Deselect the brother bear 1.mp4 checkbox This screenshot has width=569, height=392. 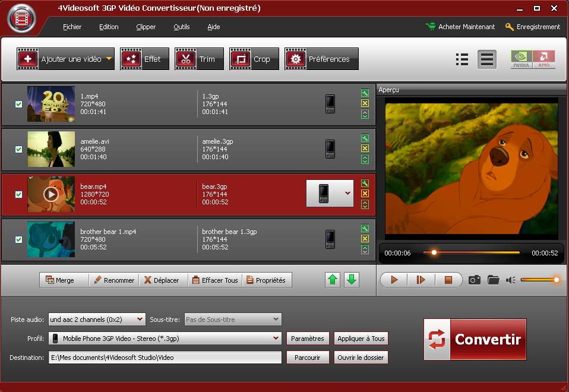point(18,240)
